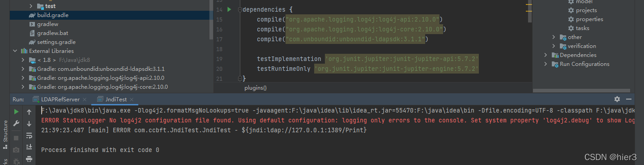Viewport: 644px width, 165px height.
Task: Expand Run Configurations in the Gradle panel
Action: tap(546, 64)
